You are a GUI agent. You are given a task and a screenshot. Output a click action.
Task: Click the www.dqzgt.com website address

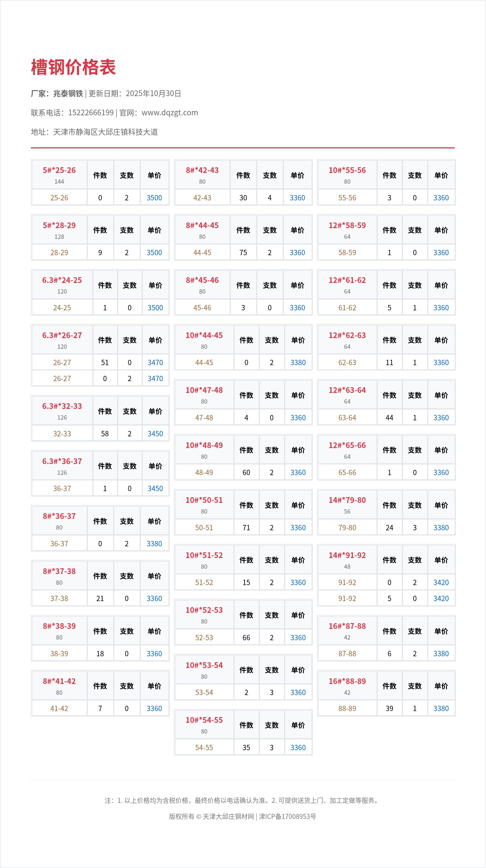(x=169, y=113)
